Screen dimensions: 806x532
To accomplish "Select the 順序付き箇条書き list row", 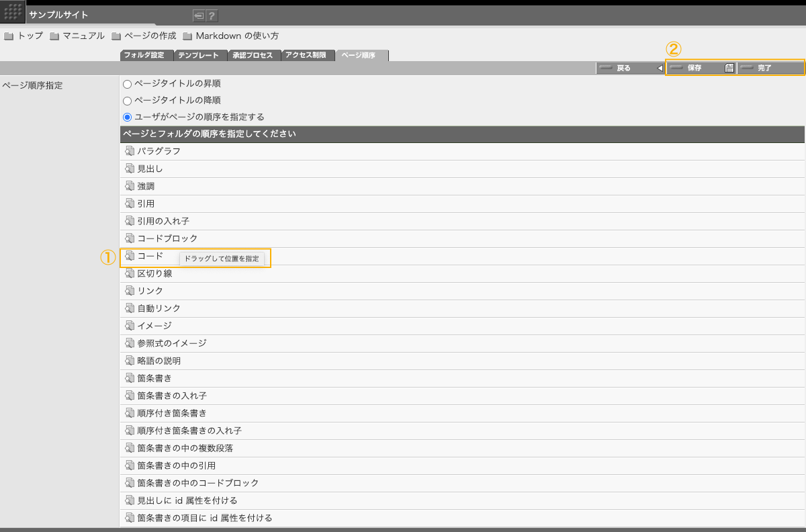I will tap(172, 413).
